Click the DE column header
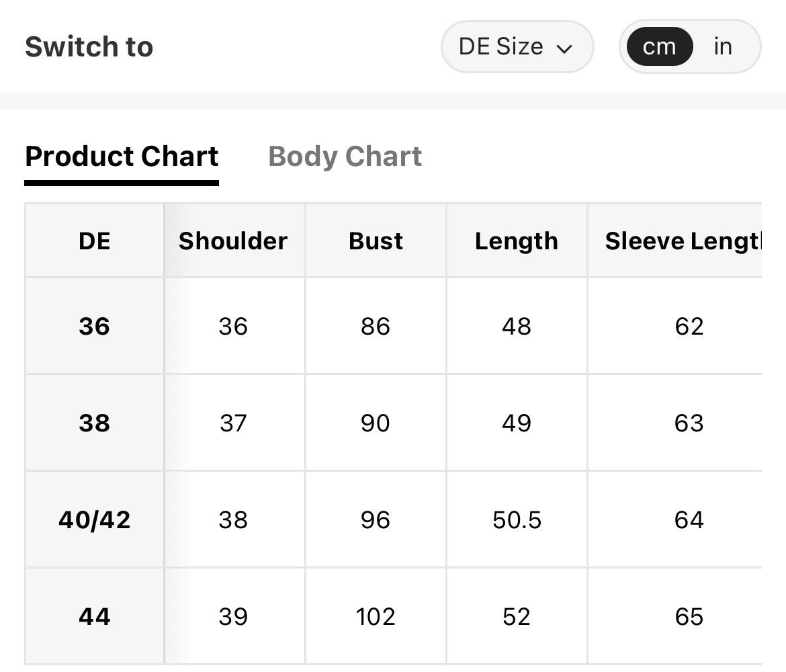This screenshot has width=786, height=672. click(x=95, y=241)
